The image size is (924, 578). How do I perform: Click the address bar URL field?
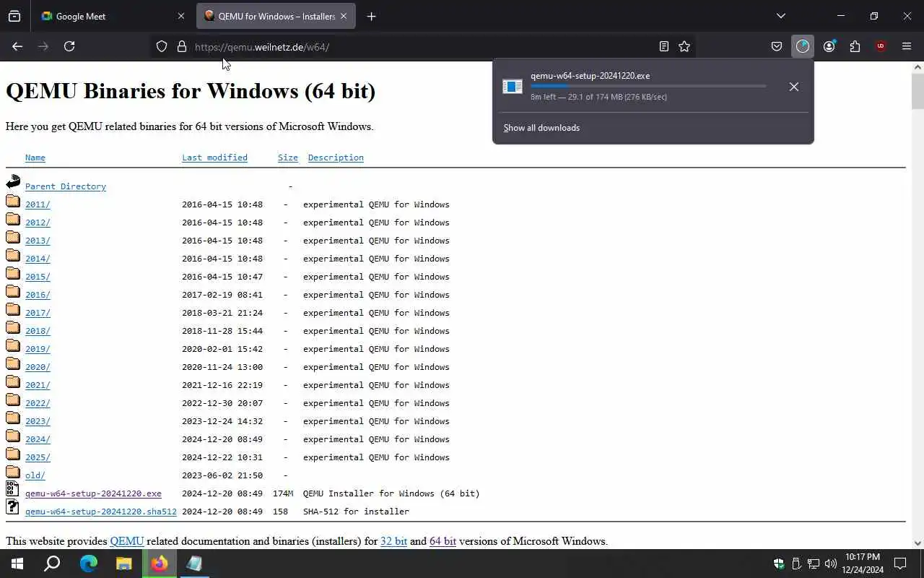pos(422,46)
